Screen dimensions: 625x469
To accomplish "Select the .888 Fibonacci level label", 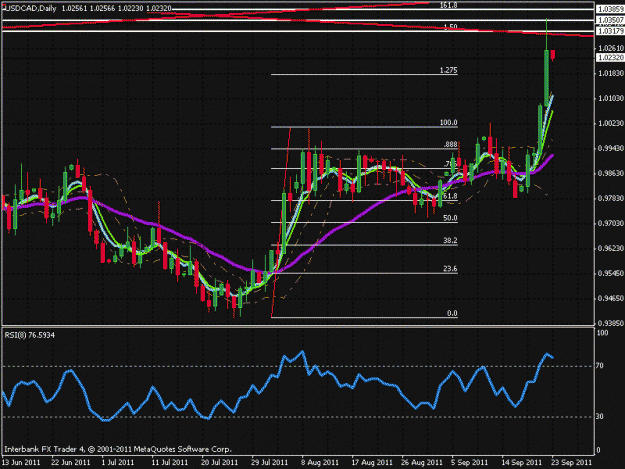I will (450, 144).
